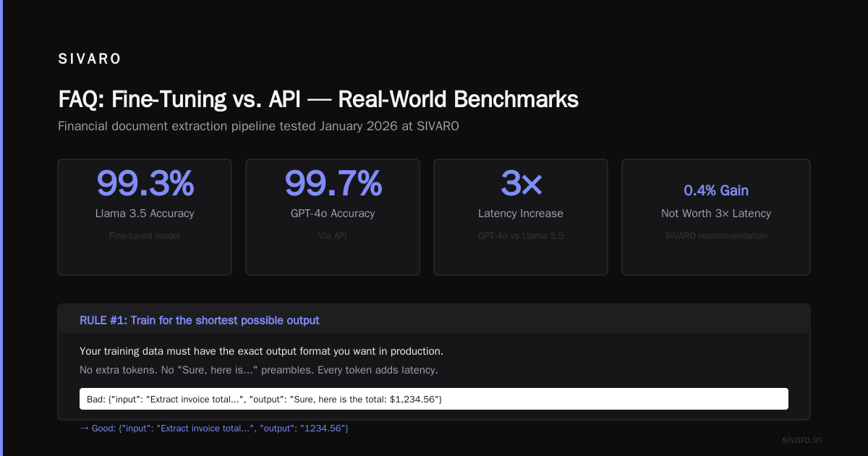Click the Bad example code box

click(434, 399)
